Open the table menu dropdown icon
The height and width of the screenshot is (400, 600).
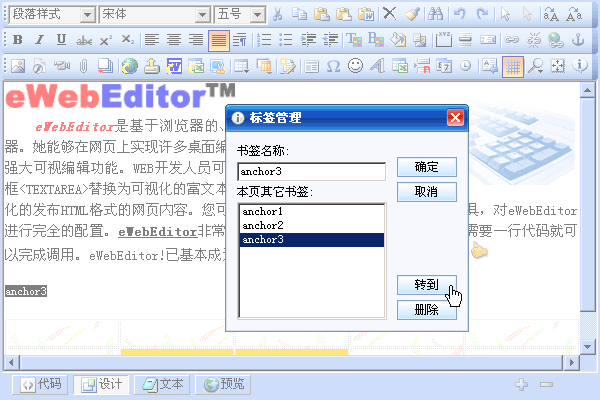tap(241, 66)
